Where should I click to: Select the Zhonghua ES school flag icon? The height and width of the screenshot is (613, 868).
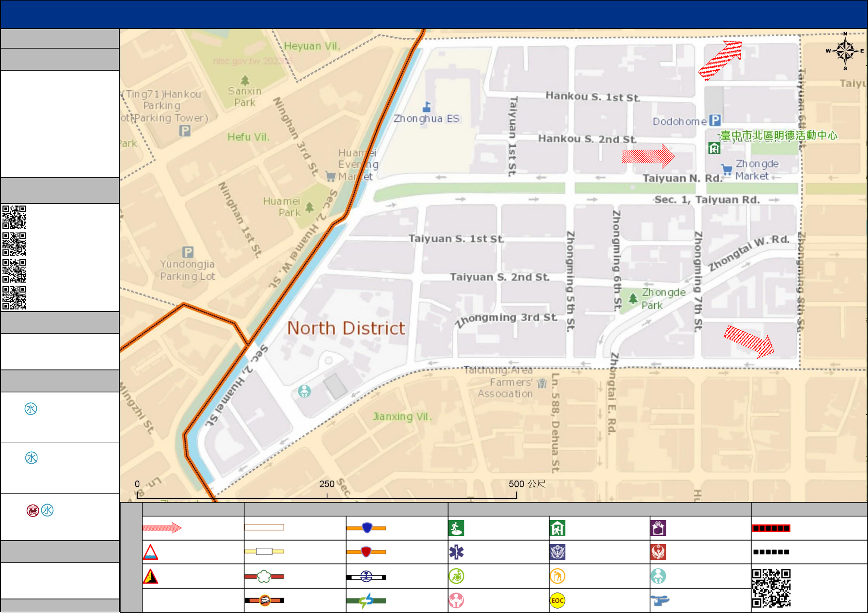[427, 107]
